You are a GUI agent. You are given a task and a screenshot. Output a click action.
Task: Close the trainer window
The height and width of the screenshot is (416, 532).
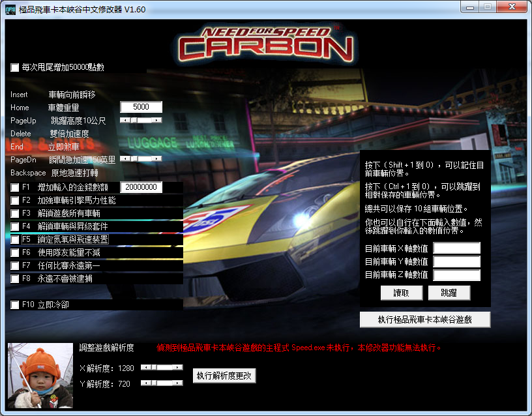(x=512, y=7)
